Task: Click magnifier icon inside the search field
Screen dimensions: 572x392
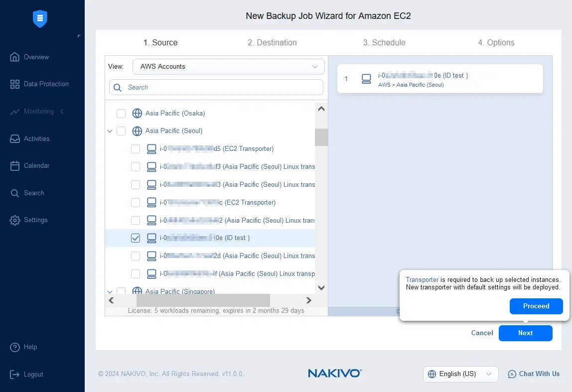Action: click(118, 88)
